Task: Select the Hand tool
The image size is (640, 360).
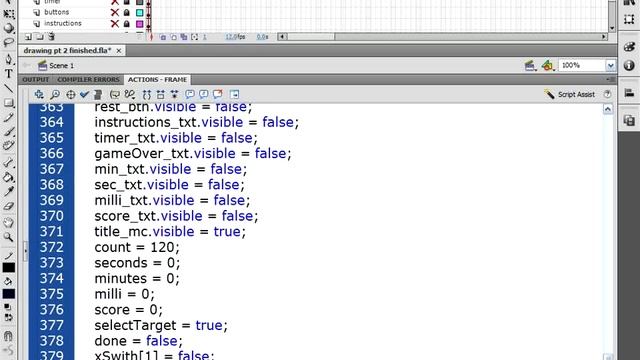Action: 8,222
